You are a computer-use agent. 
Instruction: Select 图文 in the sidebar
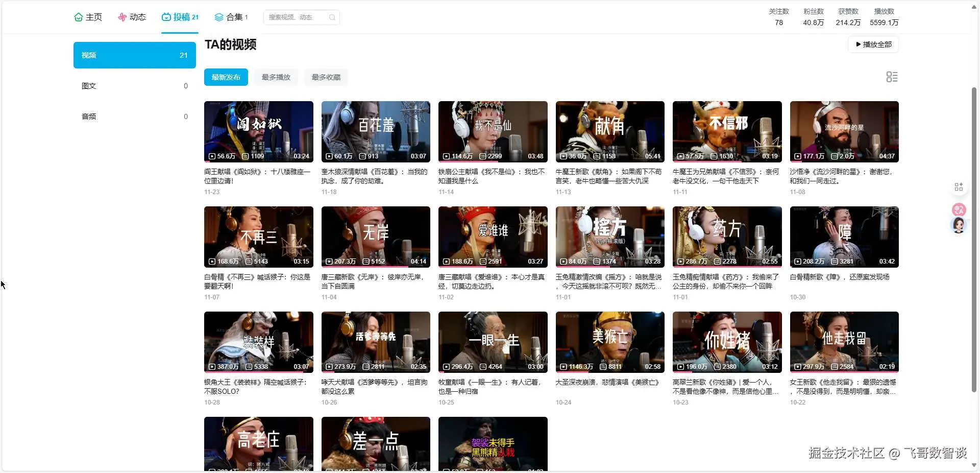tap(135, 86)
